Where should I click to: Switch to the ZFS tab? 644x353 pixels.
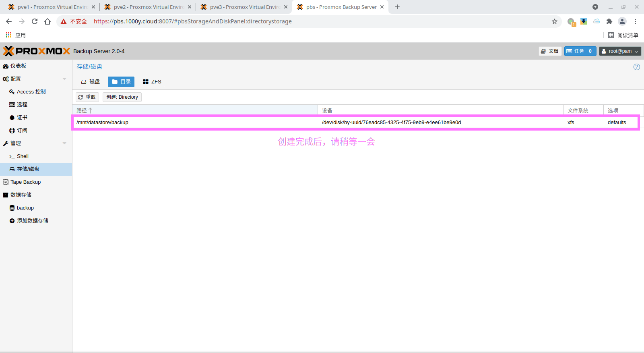click(x=152, y=82)
